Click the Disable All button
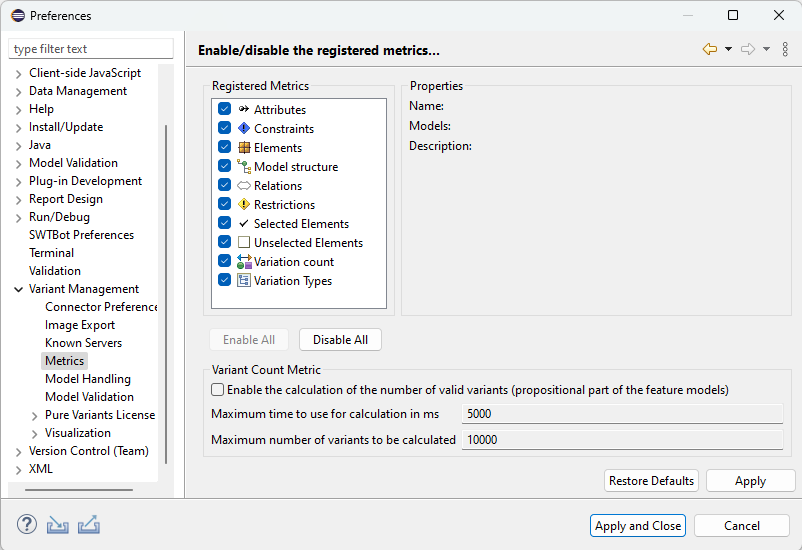This screenshot has height=550, width=802. click(340, 340)
